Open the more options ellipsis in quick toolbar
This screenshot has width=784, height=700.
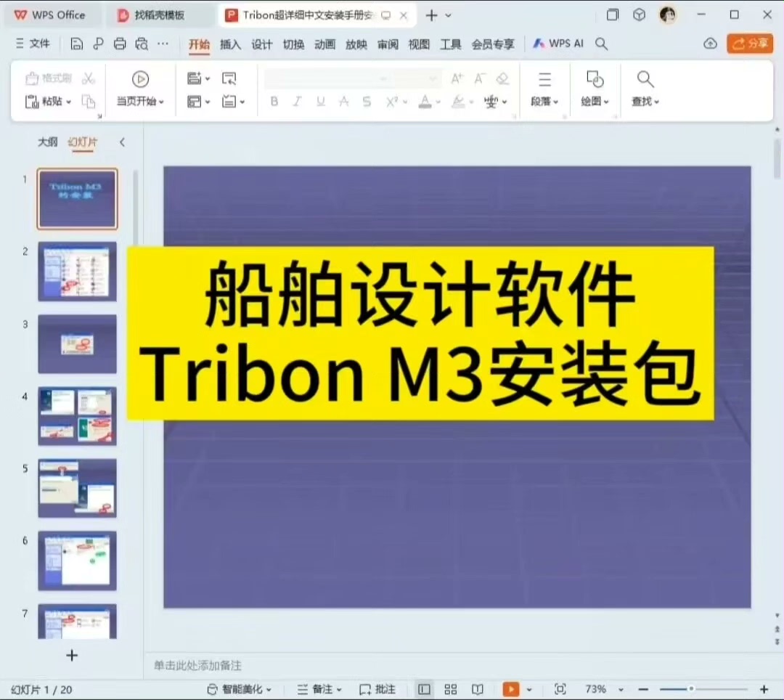click(x=163, y=44)
